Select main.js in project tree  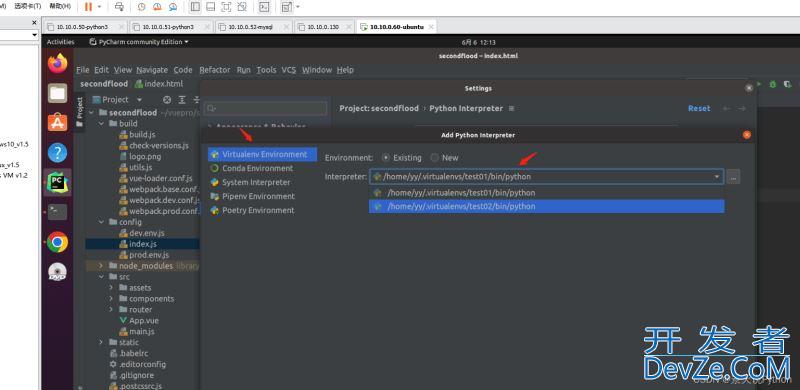click(x=142, y=331)
